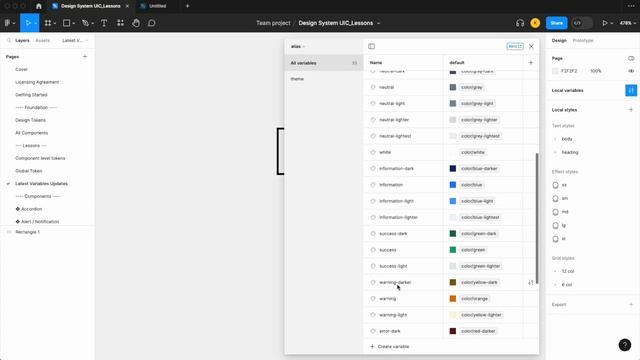Switch to the Prototype tab
The image size is (640, 360).
582,40
